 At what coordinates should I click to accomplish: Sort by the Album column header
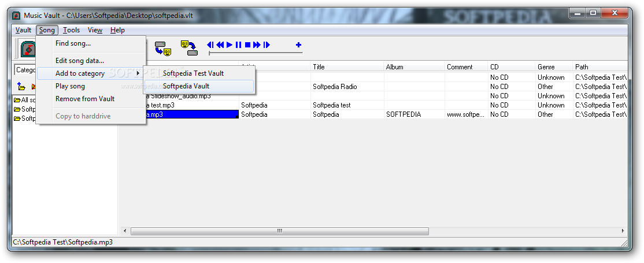(414, 67)
